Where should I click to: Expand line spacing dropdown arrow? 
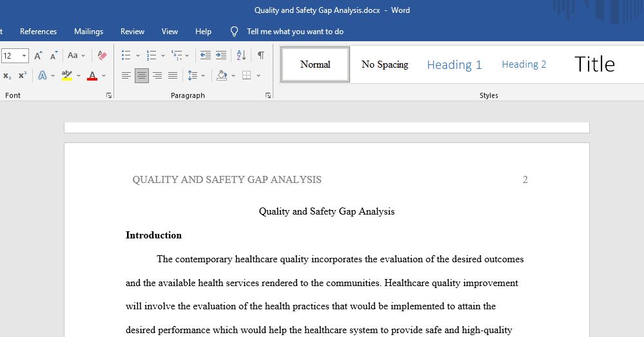(x=203, y=75)
